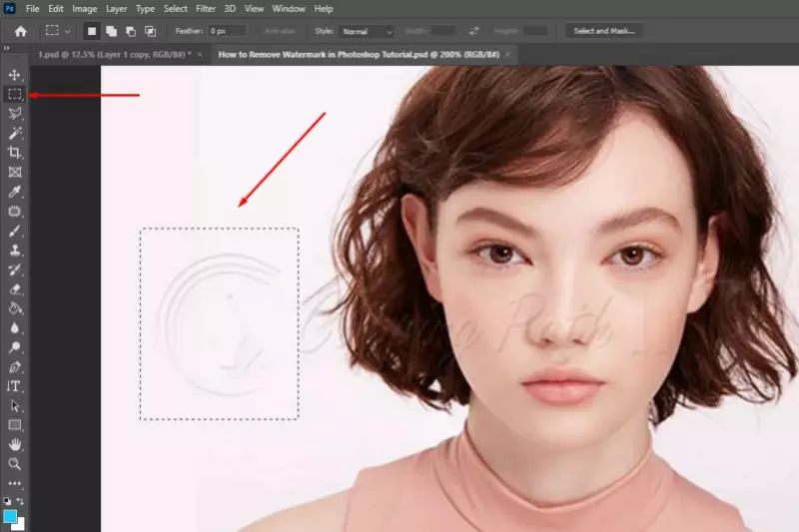This screenshot has width=799, height=532.
Task: Select the Rectangle shape tool
Action: pos(14,425)
